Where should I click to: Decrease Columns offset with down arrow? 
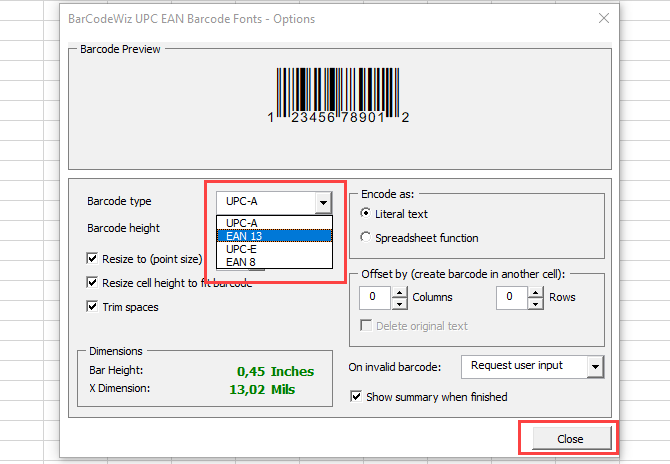(400, 304)
